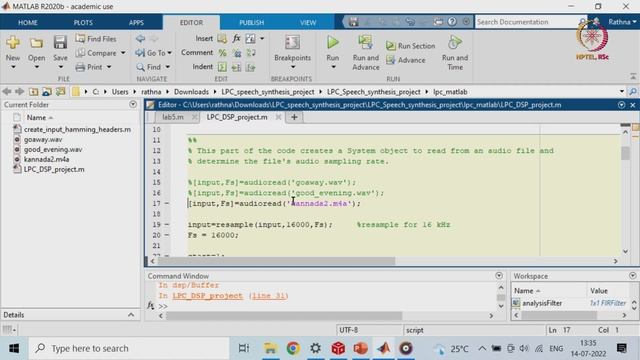Open the line 31 error link
The width and height of the screenshot is (640, 360).
269,296
